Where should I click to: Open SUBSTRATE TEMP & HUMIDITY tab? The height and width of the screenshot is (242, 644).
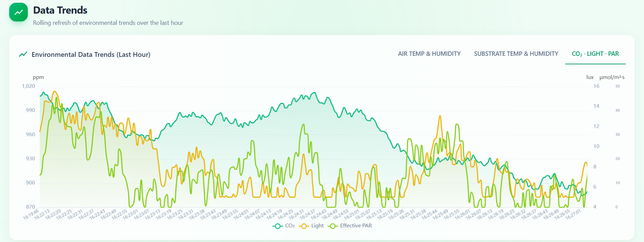[x=516, y=54]
